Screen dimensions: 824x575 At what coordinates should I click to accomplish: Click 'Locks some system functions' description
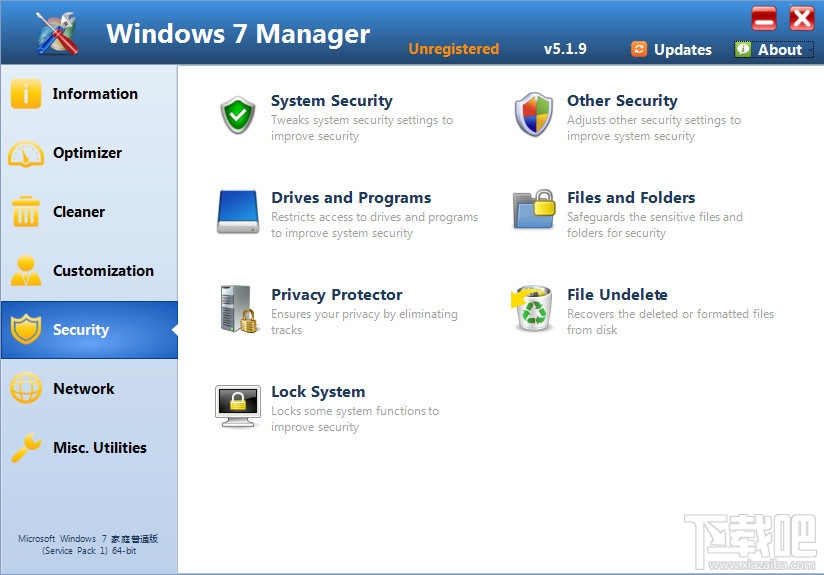355,419
